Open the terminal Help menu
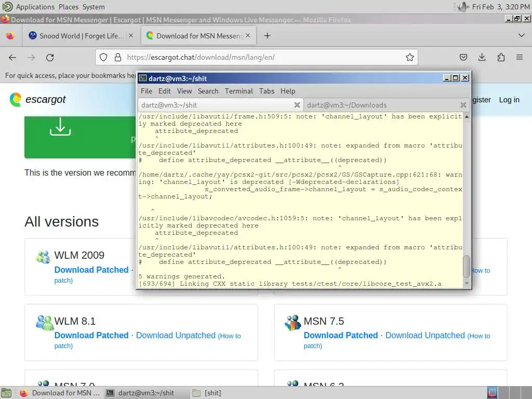 click(288, 91)
